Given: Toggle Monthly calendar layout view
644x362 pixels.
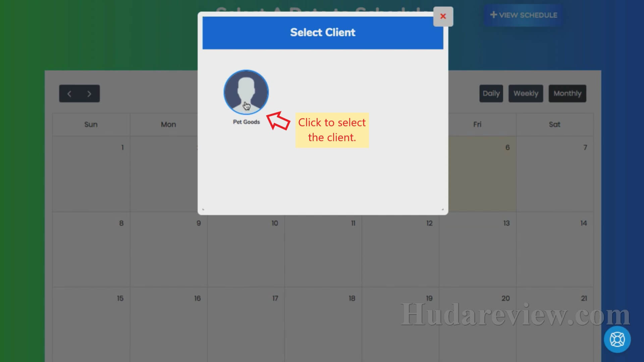Looking at the screenshot, I should pos(568,93).
